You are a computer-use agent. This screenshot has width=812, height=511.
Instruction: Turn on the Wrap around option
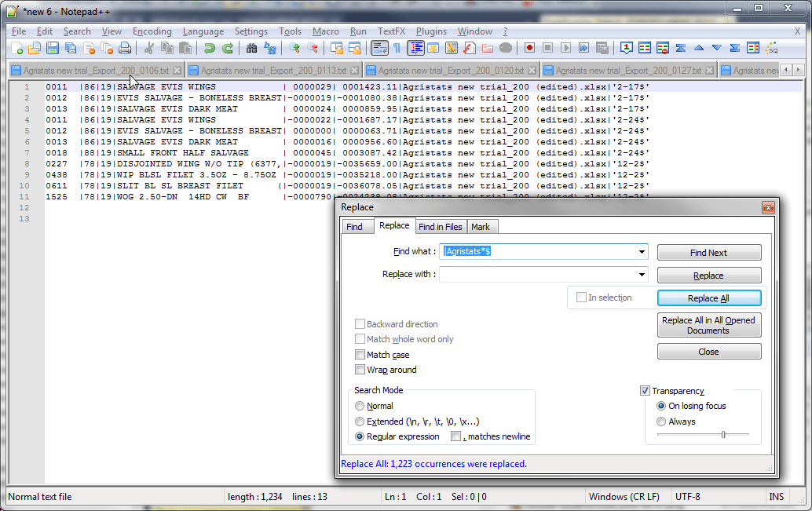[x=360, y=370]
